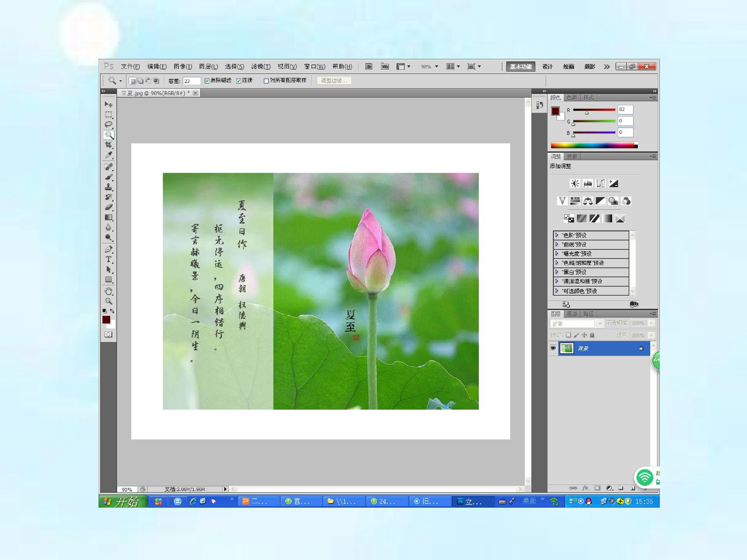Choose the add to selection mode button
747x560 pixels.
(x=141, y=81)
